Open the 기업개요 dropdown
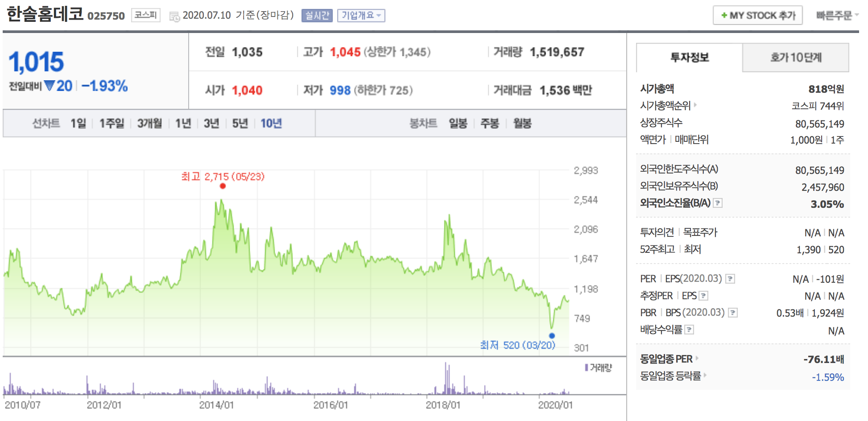This screenshot has height=421, width=868. pos(361,16)
